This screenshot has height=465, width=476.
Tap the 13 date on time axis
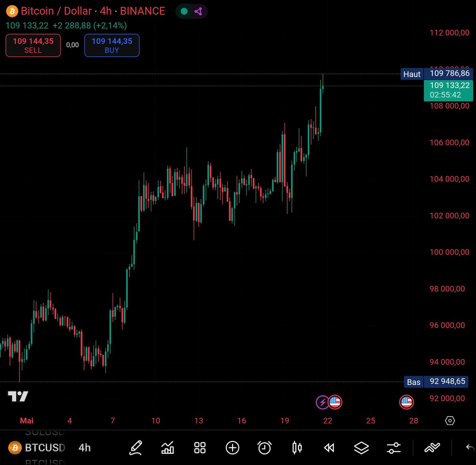[x=199, y=421]
